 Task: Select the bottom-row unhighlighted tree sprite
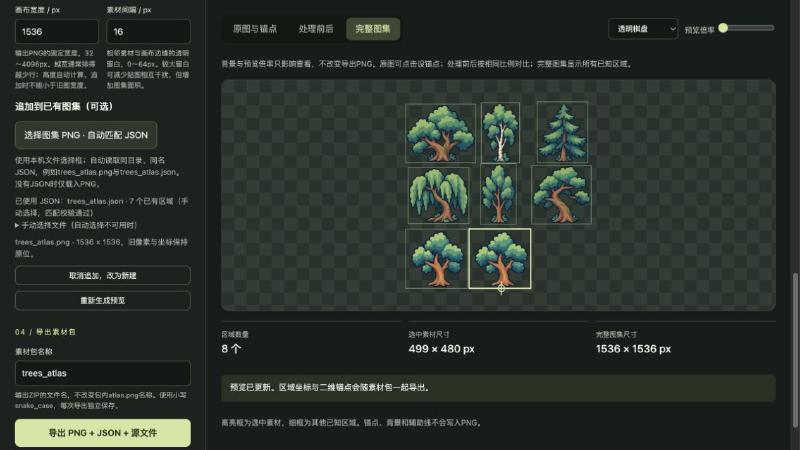pos(437,259)
